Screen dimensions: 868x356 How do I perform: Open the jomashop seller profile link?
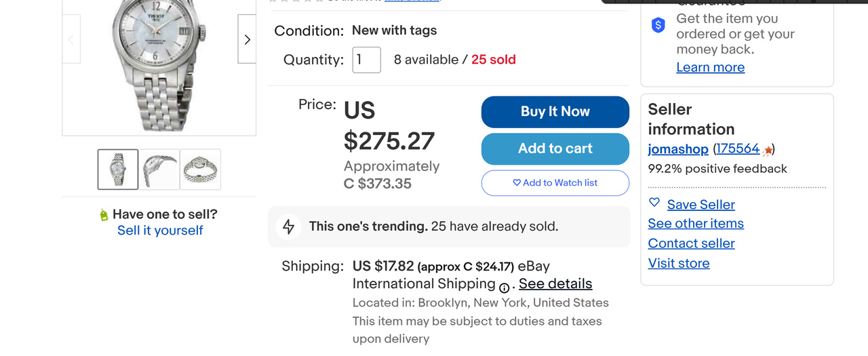(x=678, y=149)
